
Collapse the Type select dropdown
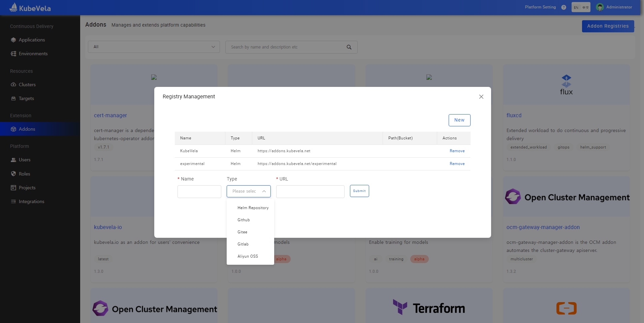(x=264, y=191)
